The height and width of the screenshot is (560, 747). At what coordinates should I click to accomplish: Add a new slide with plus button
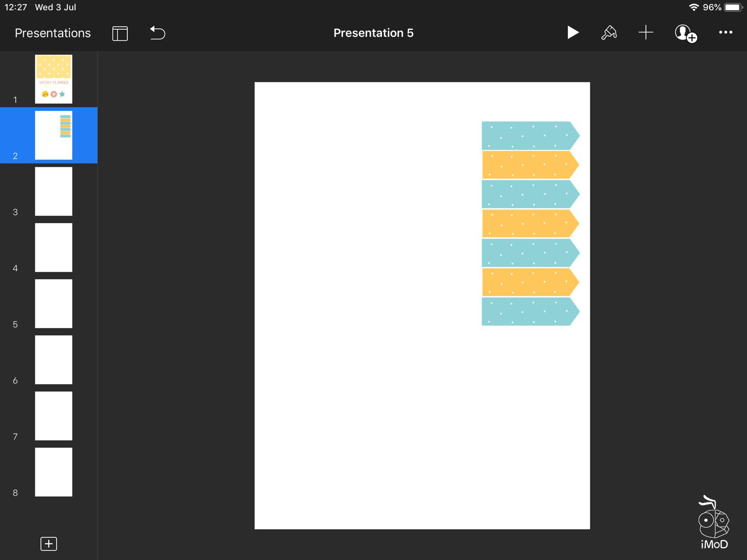click(48, 543)
